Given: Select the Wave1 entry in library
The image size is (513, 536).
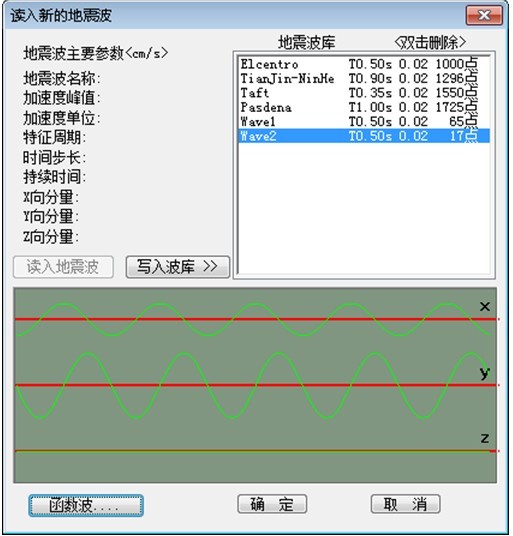Looking at the screenshot, I should tap(364, 121).
